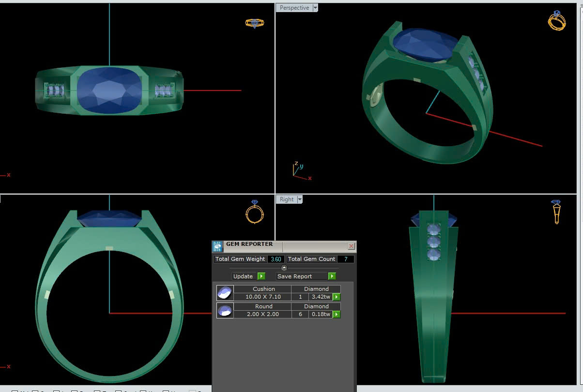Click green arrow on the Round 0.18tw row

click(x=336, y=315)
